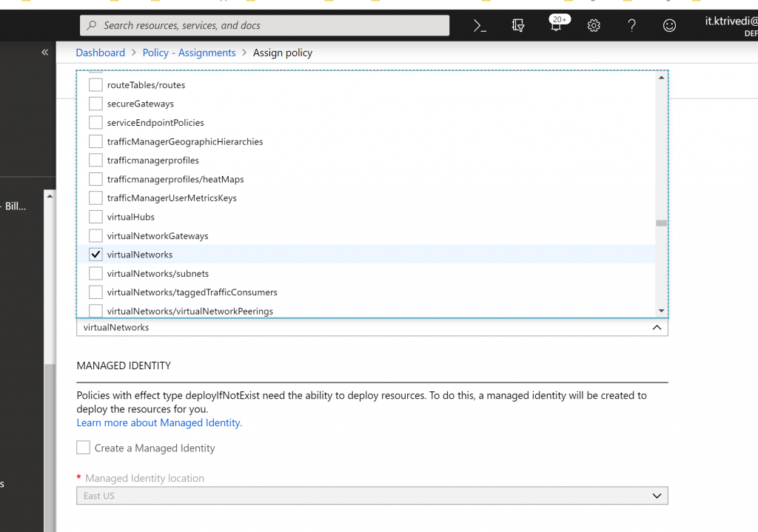This screenshot has width=758, height=532.
Task: Open directory and subscription filter icon
Action: (518, 26)
